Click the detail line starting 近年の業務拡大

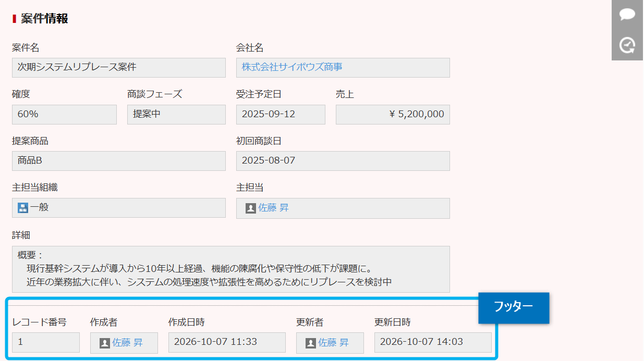click(x=209, y=282)
